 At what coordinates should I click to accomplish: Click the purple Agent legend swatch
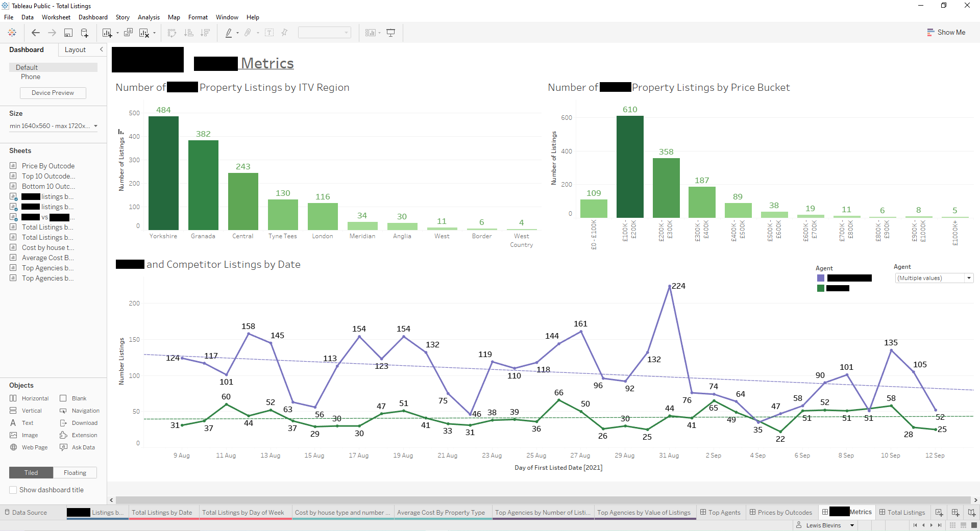821,278
